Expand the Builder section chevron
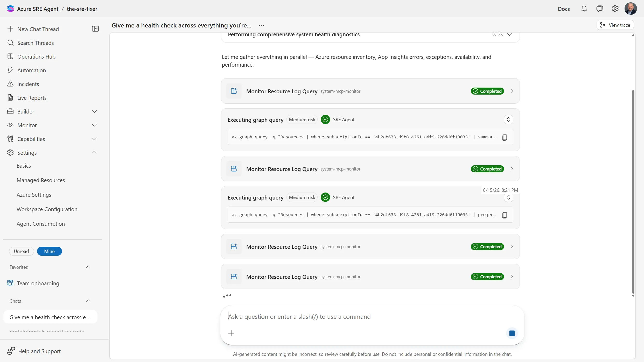644x362 pixels. pos(94,111)
